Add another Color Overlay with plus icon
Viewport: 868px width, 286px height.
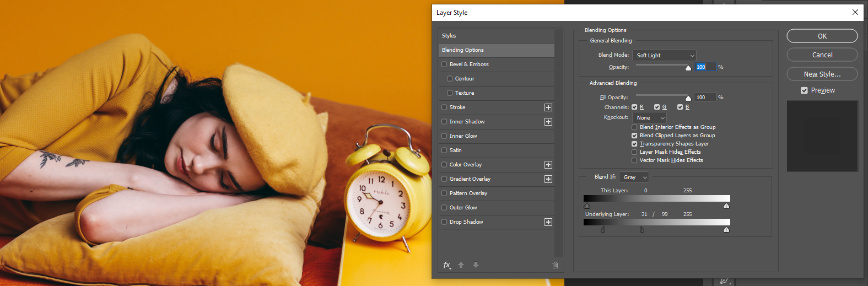pyautogui.click(x=548, y=165)
